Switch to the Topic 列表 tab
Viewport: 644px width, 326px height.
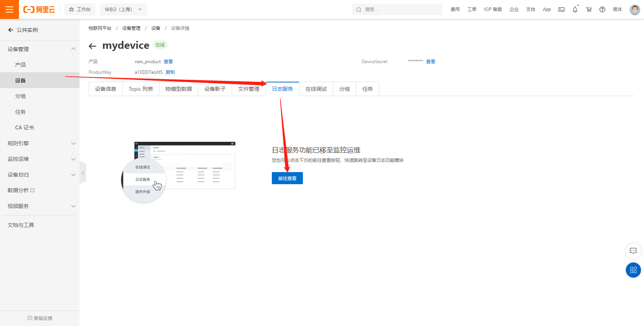coord(141,89)
